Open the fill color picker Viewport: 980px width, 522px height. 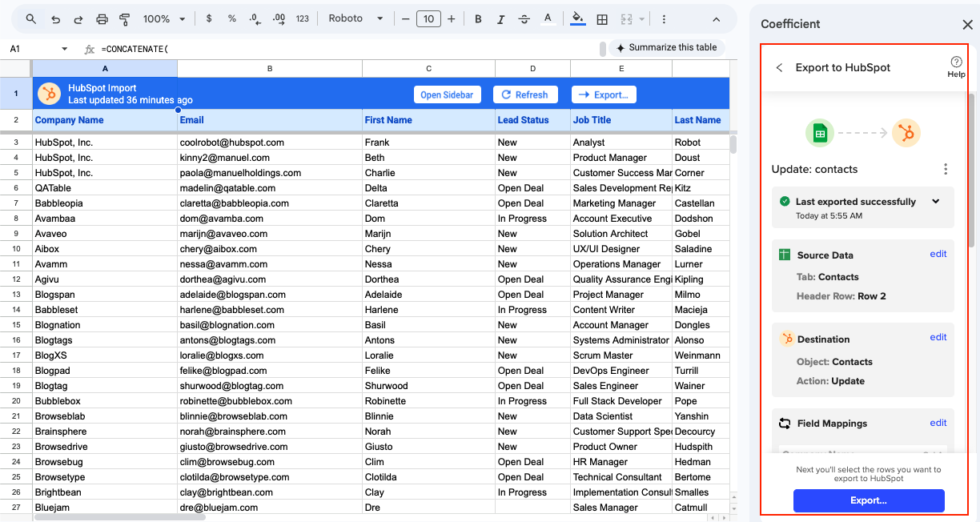(x=577, y=19)
